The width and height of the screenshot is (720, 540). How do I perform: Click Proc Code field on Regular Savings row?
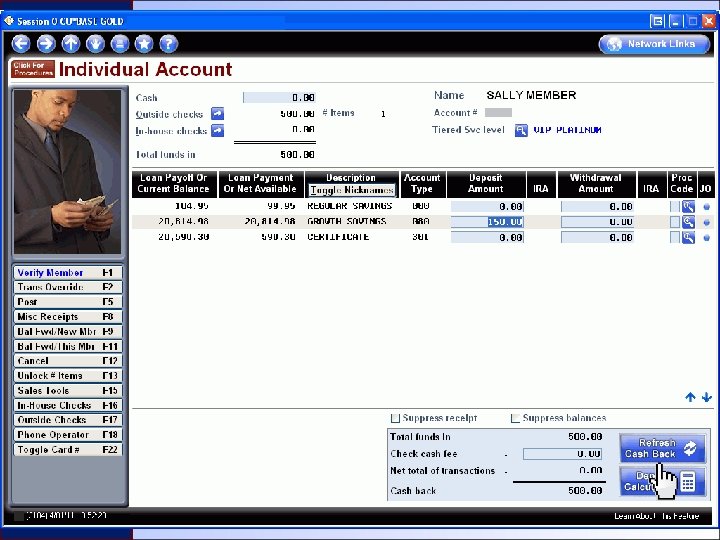tap(675, 207)
